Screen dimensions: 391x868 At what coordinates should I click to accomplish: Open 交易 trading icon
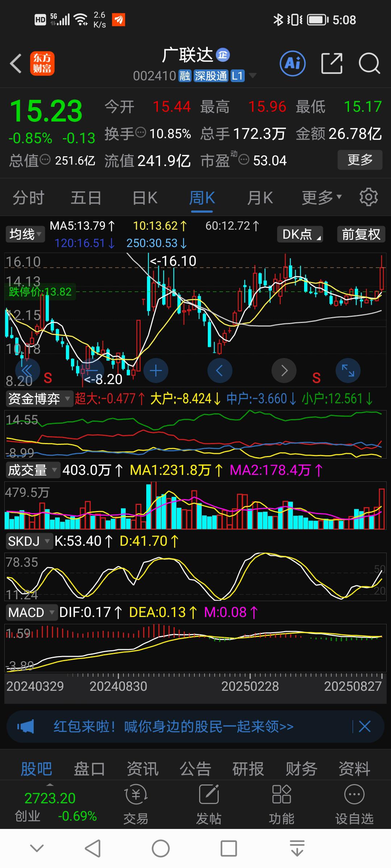(x=136, y=805)
